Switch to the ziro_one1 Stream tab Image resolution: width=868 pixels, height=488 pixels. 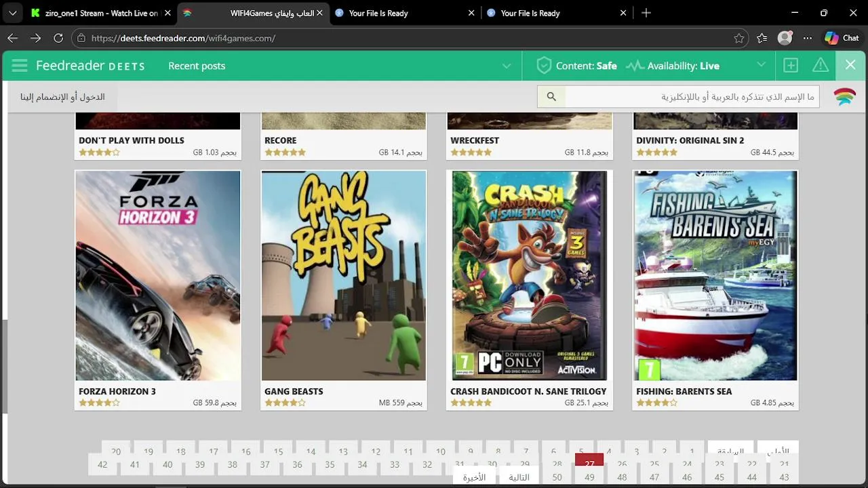(100, 13)
